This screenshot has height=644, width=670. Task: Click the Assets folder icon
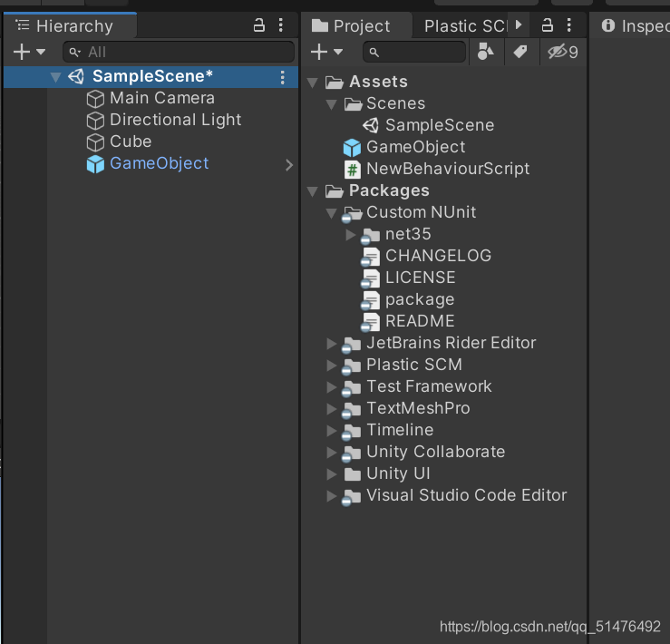tap(335, 83)
